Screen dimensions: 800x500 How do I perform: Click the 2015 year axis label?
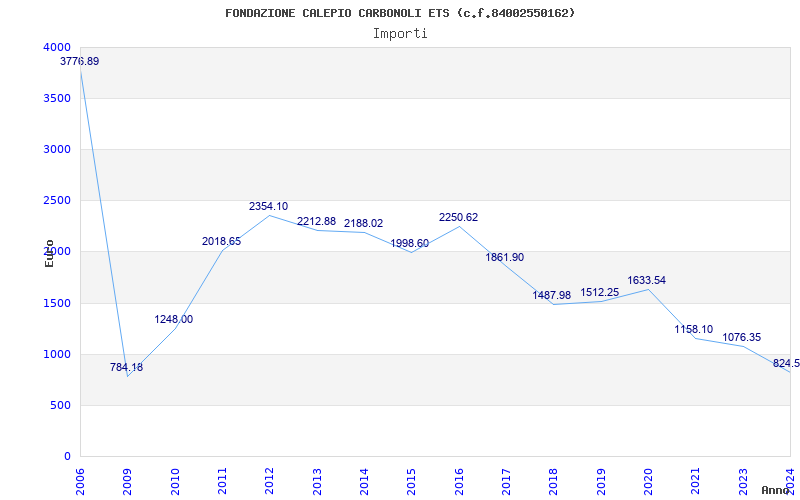point(411,482)
